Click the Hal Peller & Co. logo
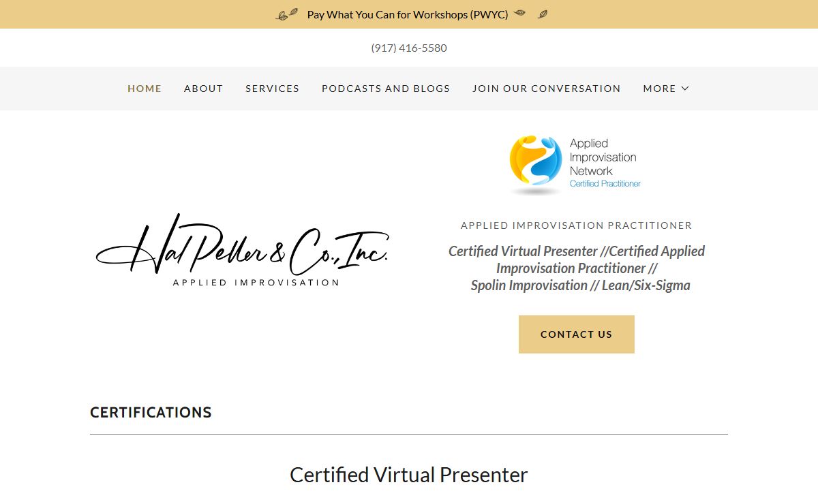The width and height of the screenshot is (818, 504). [x=243, y=249]
